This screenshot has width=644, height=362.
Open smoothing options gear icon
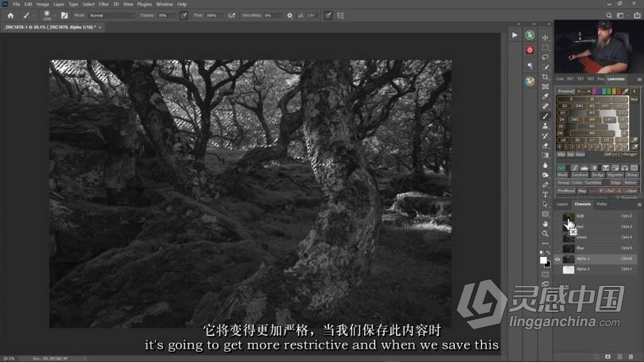click(289, 15)
